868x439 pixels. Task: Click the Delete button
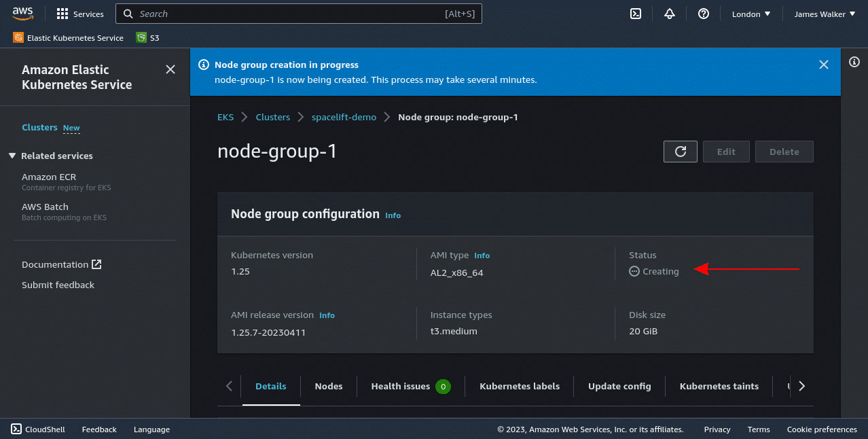click(x=784, y=152)
